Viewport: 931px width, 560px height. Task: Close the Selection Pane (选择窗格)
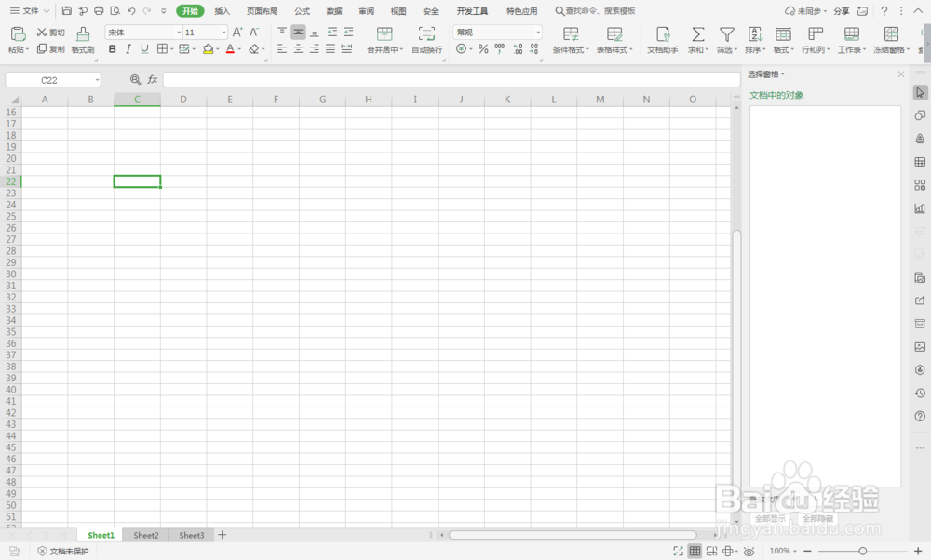900,74
